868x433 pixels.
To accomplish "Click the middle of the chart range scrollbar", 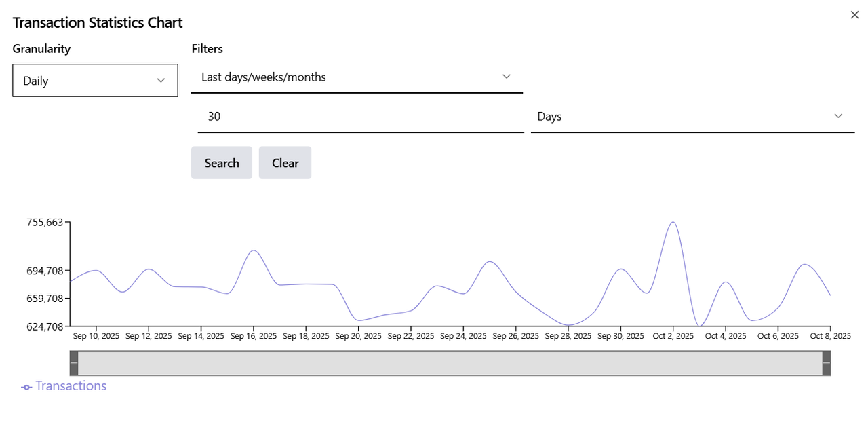I will [x=450, y=363].
